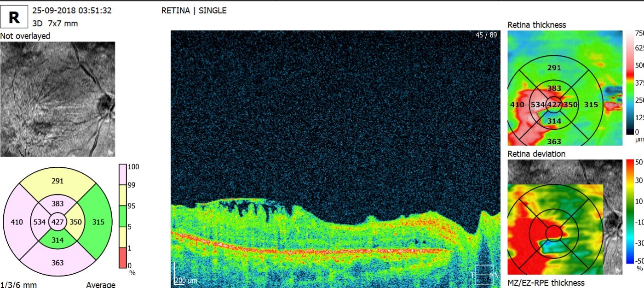Click the 'RETINA | SINGLE' header
The image size is (644, 288).
coord(194,10)
